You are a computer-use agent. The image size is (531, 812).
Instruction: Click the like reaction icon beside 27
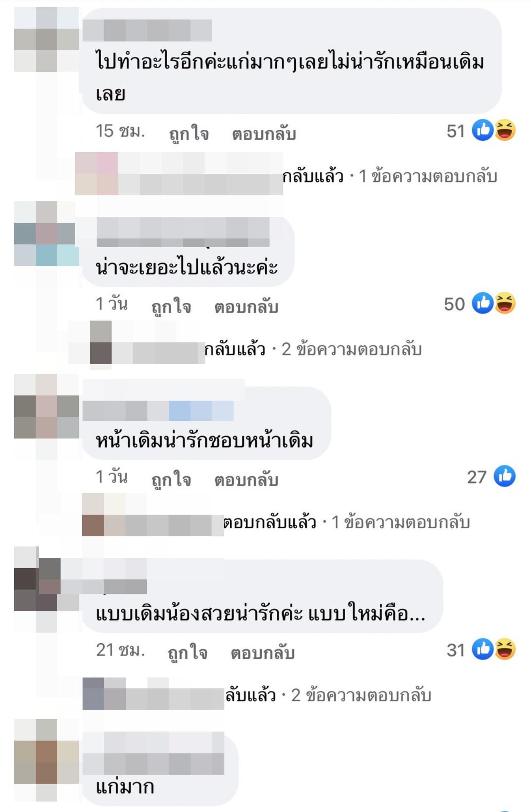click(x=504, y=476)
